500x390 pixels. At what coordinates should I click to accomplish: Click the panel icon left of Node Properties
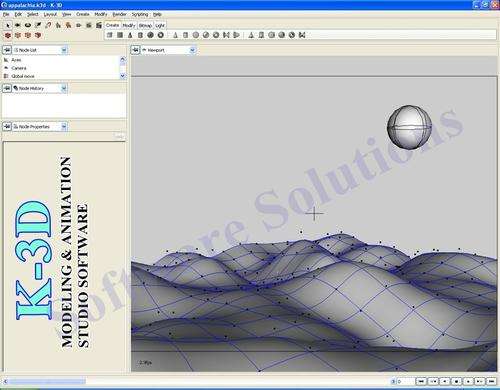(7, 127)
